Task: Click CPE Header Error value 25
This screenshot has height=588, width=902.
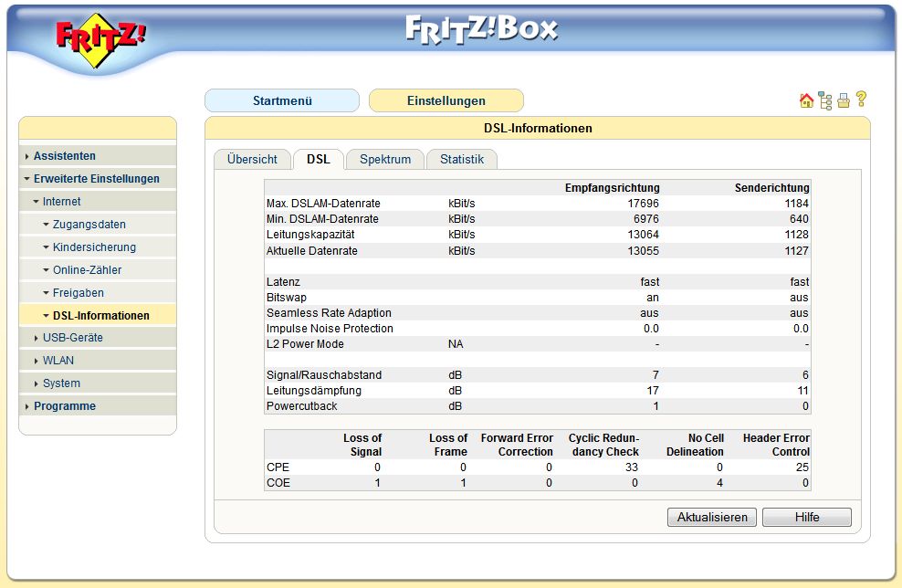Action: [x=802, y=467]
